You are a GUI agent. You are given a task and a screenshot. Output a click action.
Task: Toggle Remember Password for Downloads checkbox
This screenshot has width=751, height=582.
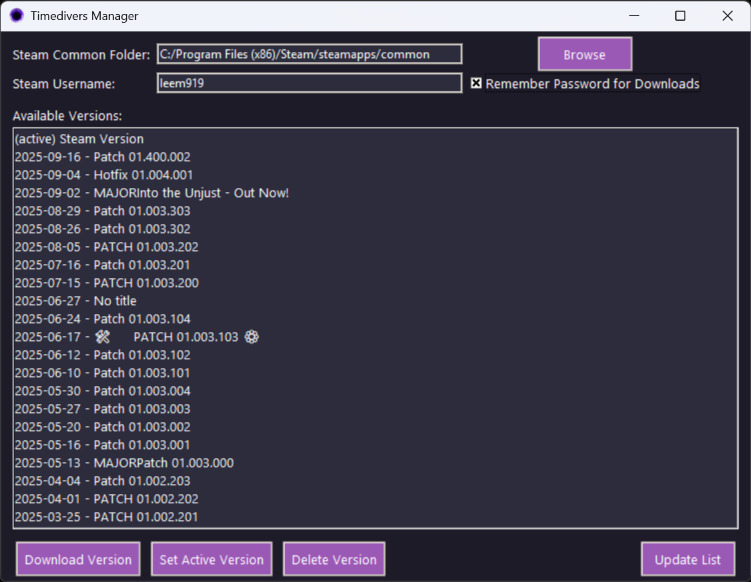pos(476,83)
